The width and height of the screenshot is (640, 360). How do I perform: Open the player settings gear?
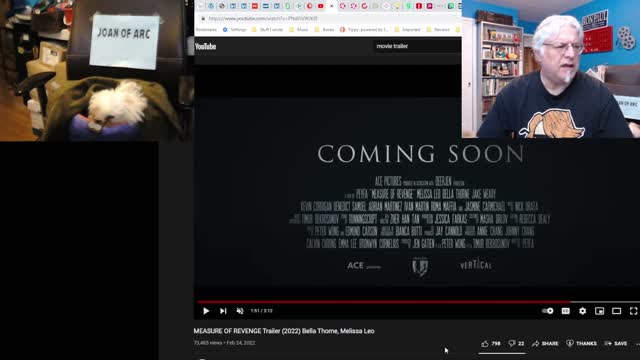pos(582,311)
